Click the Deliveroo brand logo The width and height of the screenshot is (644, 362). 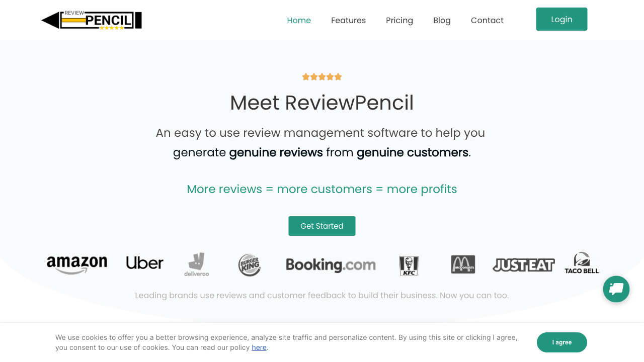tap(197, 264)
